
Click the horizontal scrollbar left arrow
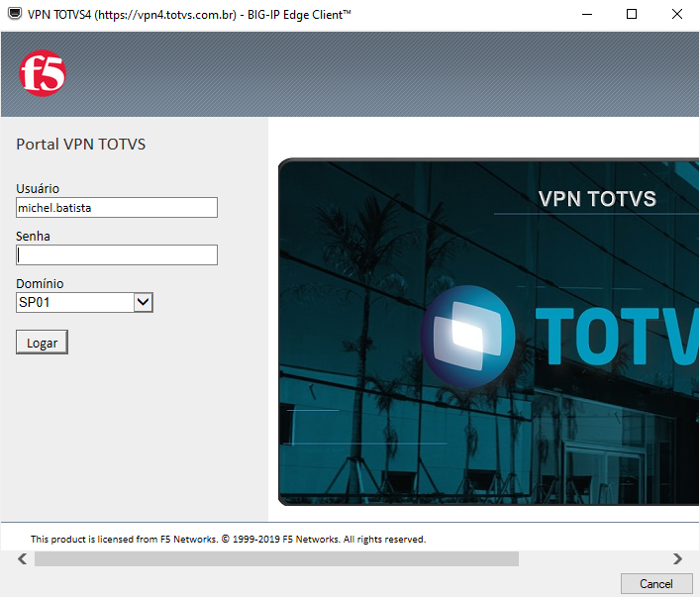tap(22, 559)
